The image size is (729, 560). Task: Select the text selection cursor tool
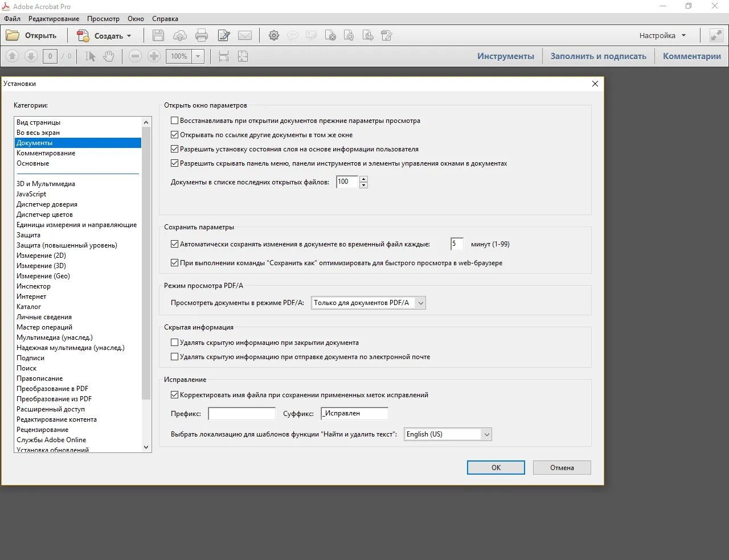pyautogui.click(x=90, y=56)
